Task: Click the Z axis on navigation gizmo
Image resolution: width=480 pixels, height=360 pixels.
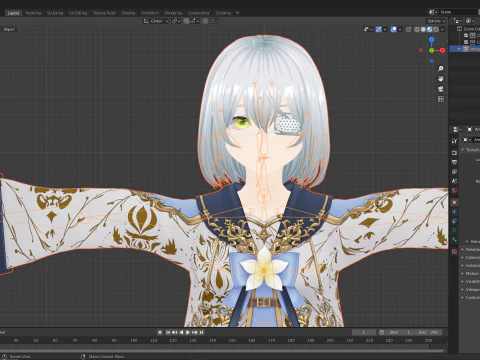Action: [432, 40]
